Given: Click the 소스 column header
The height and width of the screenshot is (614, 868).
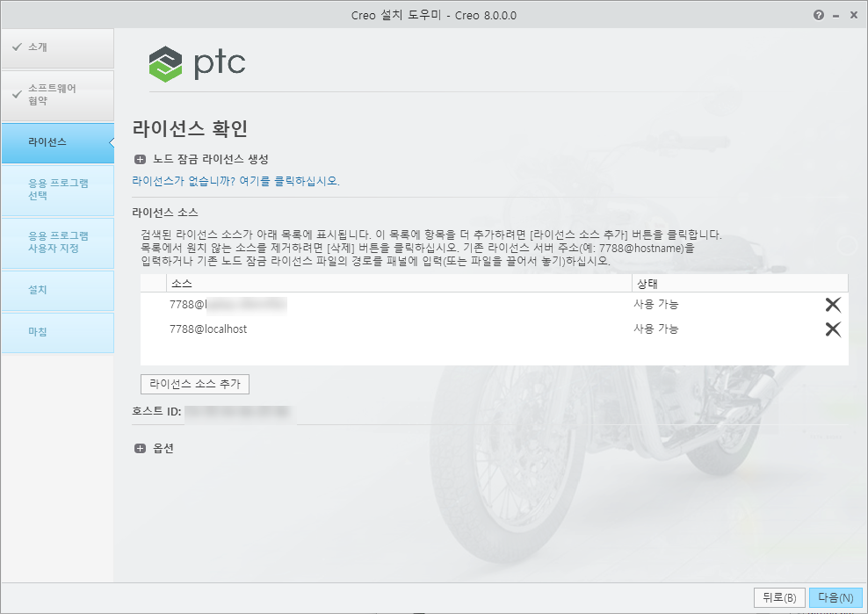Looking at the screenshot, I should pyautogui.click(x=399, y=284).
